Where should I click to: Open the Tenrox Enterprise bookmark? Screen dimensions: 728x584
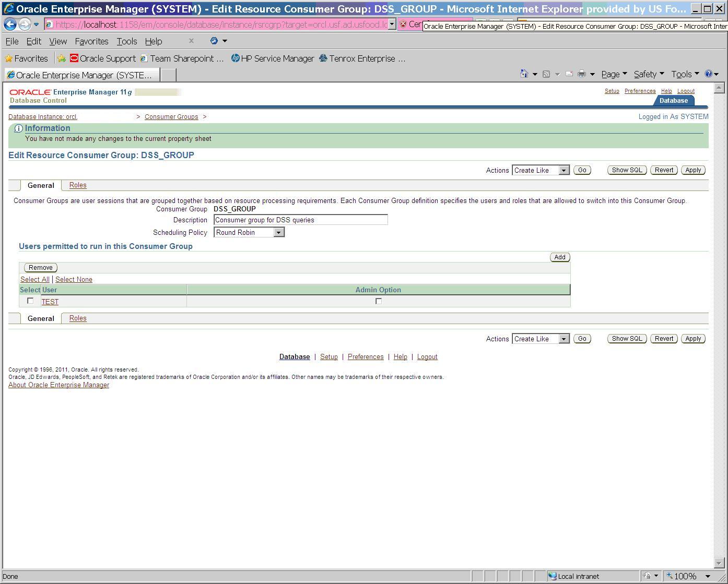tap(362, 58)
